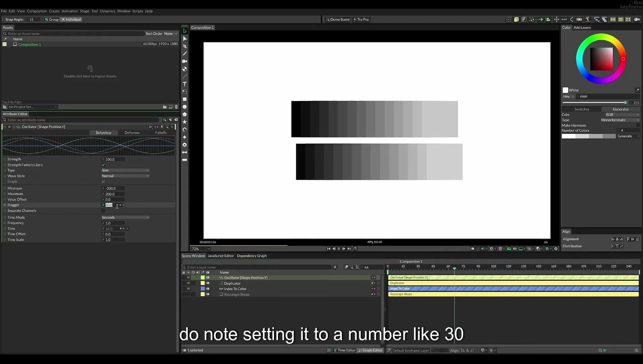Open the Time Mode Seconds dropdown
The image size is (643, 364).
tap(125, 217)
